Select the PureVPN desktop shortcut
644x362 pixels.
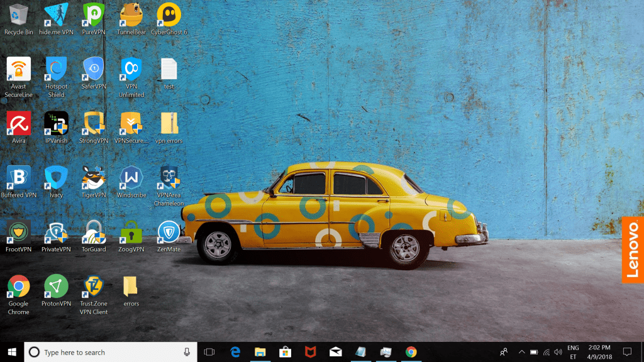[x=94, y=19]
